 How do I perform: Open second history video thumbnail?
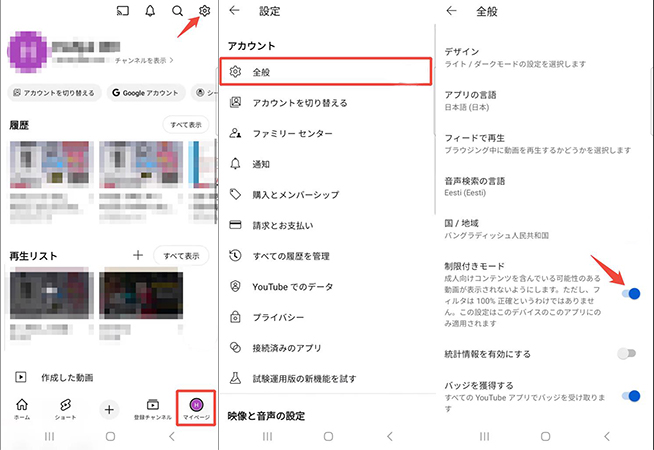pos(141,164)
